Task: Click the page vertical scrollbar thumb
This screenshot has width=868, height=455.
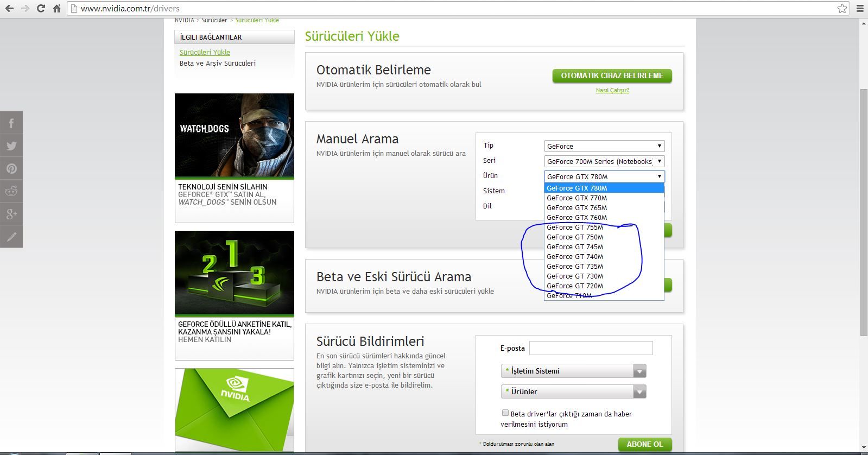Action: tap(864, 212)
